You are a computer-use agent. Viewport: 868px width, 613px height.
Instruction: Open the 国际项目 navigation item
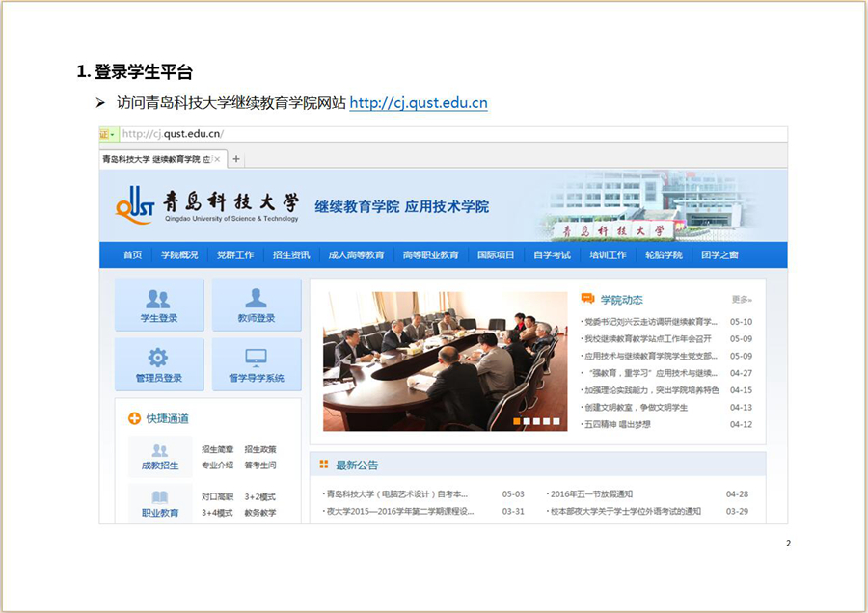coord(496,255)
